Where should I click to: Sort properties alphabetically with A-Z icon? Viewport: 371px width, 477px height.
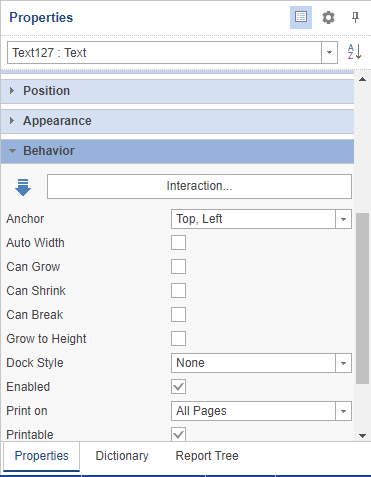pyautogui.click(x=354, y=52)
